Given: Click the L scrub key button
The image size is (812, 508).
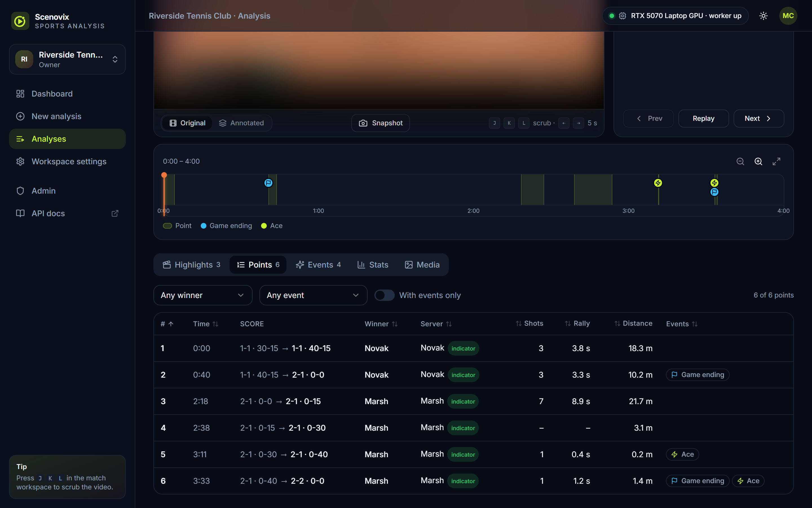Looking at the screenshot, I should click(524, 123).
